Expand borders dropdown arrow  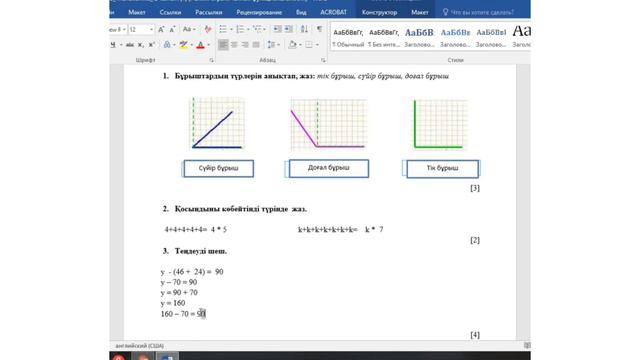coord(317,45)
